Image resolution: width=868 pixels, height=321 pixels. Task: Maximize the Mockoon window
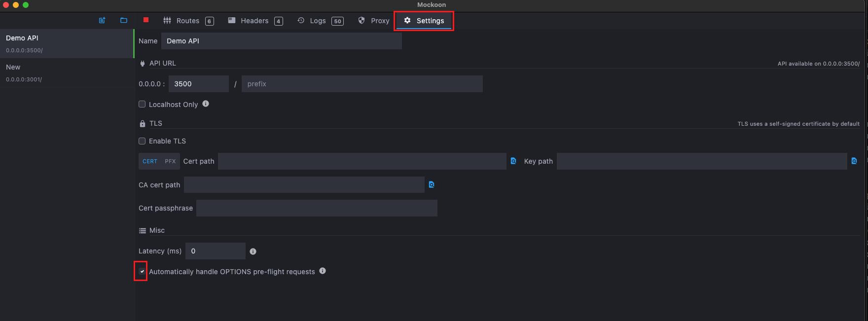(26, 5)
